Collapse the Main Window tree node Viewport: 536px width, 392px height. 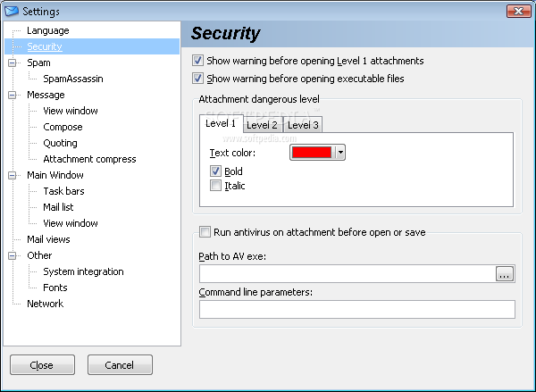13,175
